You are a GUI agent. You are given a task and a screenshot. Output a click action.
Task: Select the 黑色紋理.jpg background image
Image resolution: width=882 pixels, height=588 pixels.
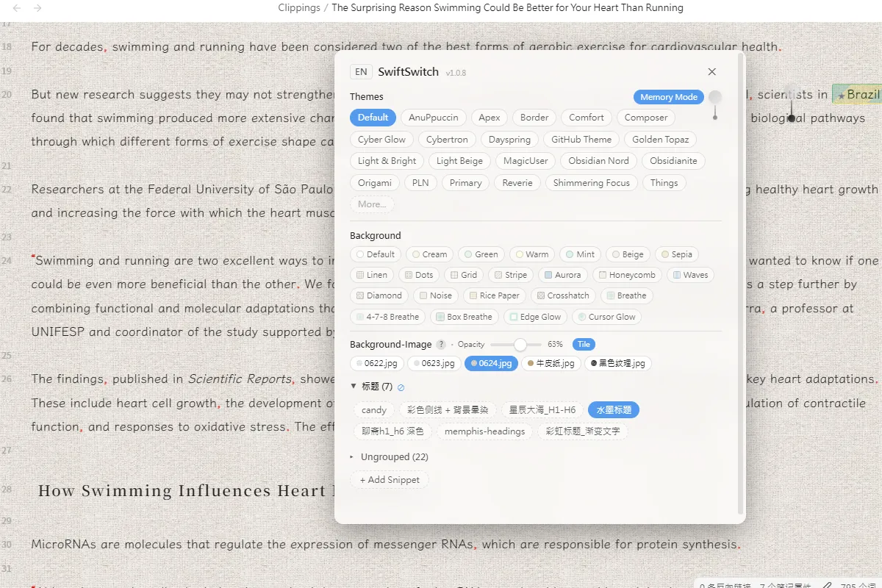[x=617, y=363]
